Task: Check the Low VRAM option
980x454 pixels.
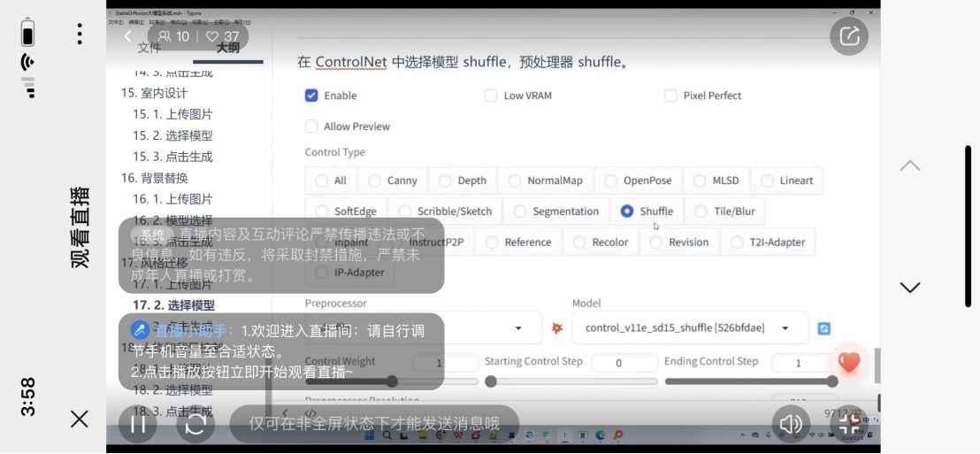Action: (x=491, y=96)
